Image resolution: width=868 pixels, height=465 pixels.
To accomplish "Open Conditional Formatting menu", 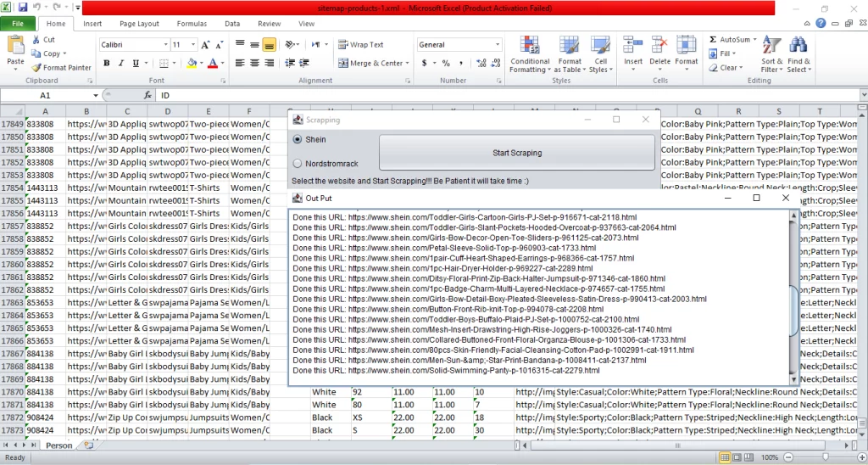I will pyautogui.click(x=530, y=54).
